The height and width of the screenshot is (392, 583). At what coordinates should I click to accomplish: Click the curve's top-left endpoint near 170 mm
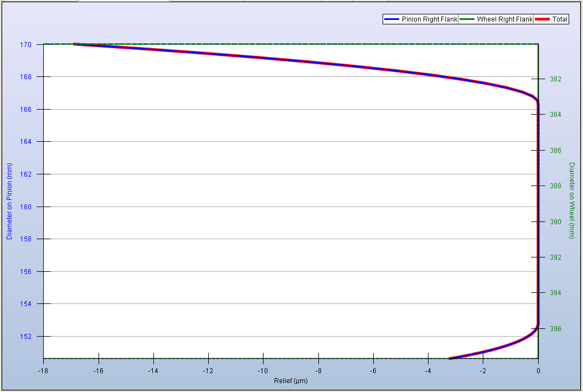tap(75, 44)
